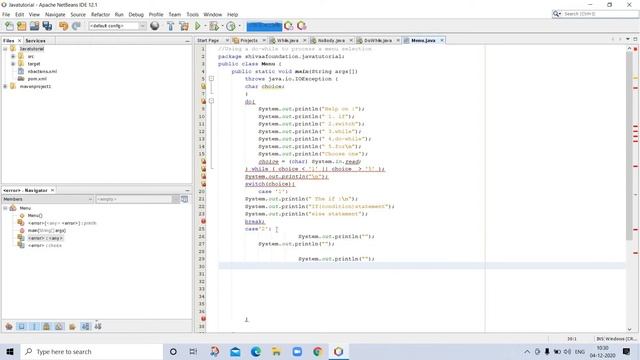Click the globe browser icon in toolbar

155,26
